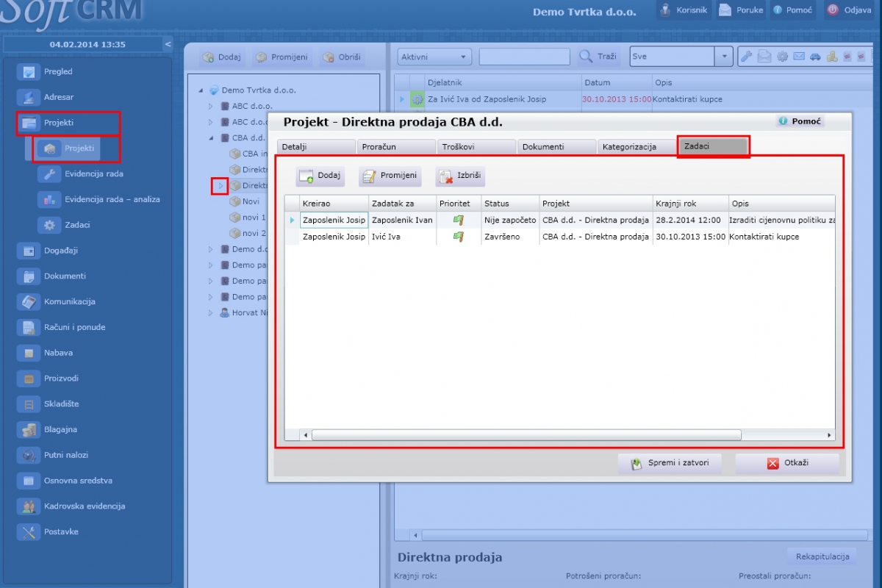Switch to the Detalji tab
The width and height of the screenshot is (882, 588).
coord(315,147)
